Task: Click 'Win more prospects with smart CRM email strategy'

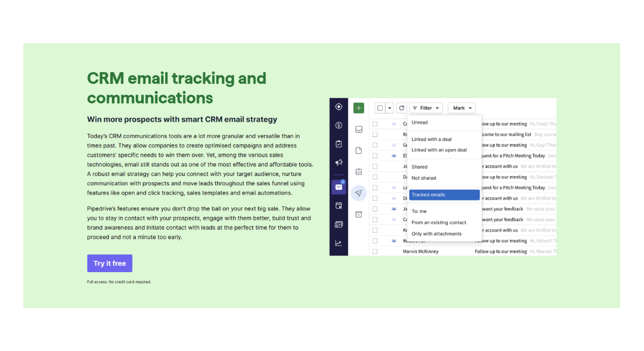Action: [x=182, y=119]
